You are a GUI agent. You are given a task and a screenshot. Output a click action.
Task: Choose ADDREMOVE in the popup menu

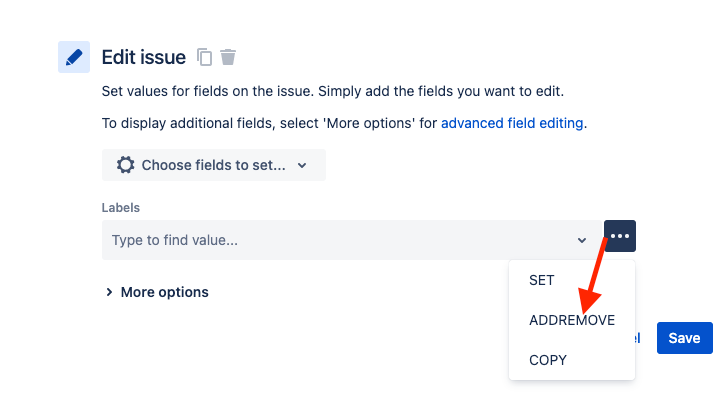tap(572, 320)
